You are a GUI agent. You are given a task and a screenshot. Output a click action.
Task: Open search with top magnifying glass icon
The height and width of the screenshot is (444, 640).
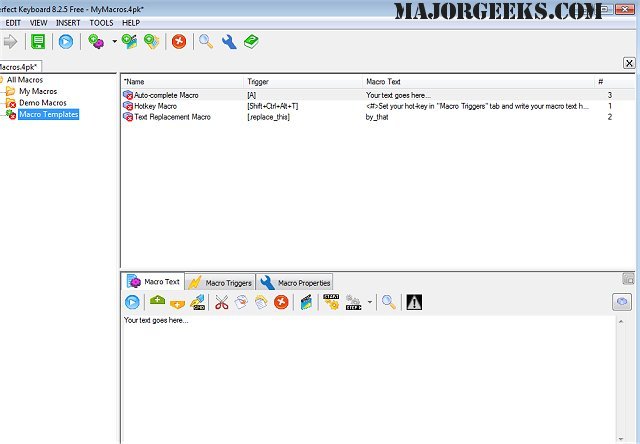tap(206, 42)
